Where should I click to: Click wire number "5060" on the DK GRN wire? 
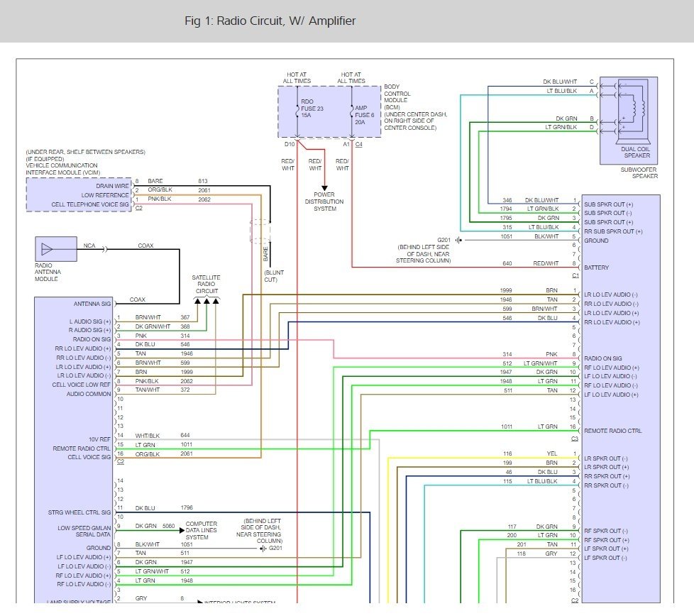pyautogui.click(x=169, y=526)
